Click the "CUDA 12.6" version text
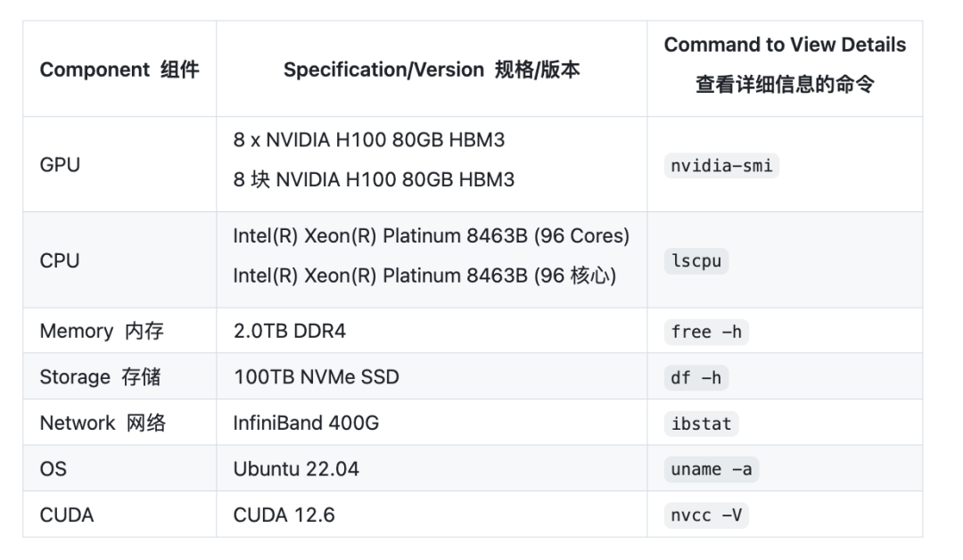 click(x=284, y=515)
